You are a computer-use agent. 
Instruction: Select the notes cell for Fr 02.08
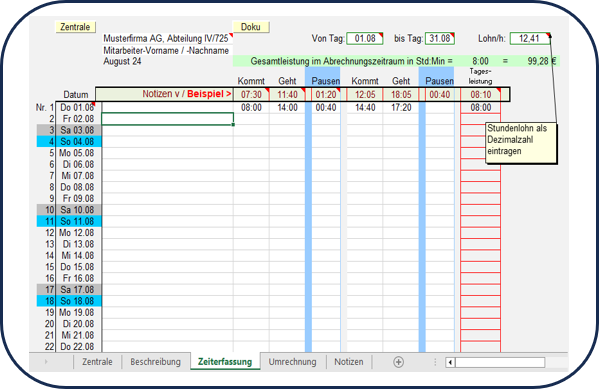(168, 119)
